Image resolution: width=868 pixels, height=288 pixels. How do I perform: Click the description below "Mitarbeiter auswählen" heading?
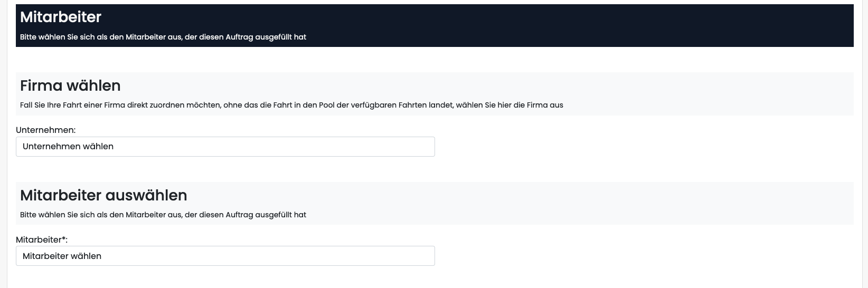pos(163,215)
